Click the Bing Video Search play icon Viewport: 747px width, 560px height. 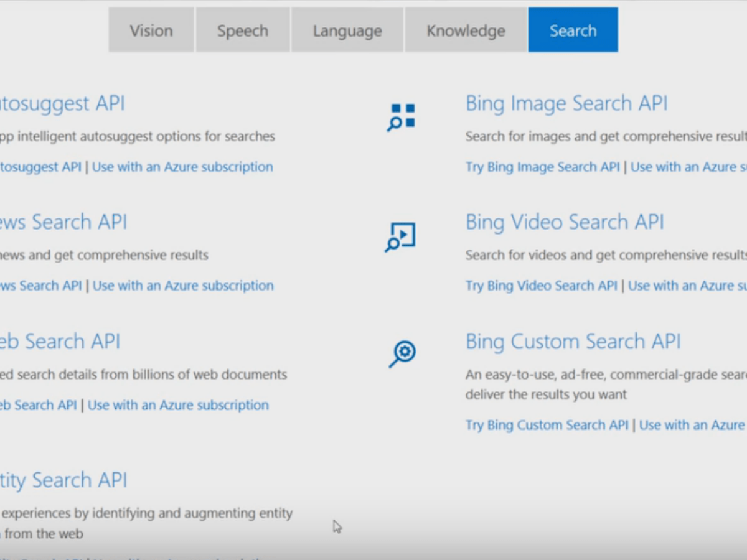(x=400, y=237)
